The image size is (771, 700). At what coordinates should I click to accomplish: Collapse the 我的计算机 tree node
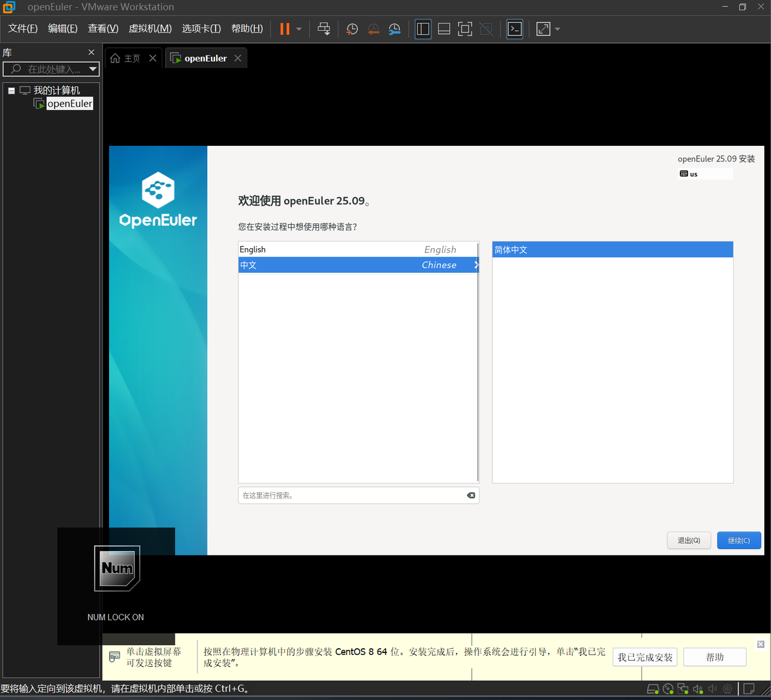pyautogui.click(x=11, y=90)
